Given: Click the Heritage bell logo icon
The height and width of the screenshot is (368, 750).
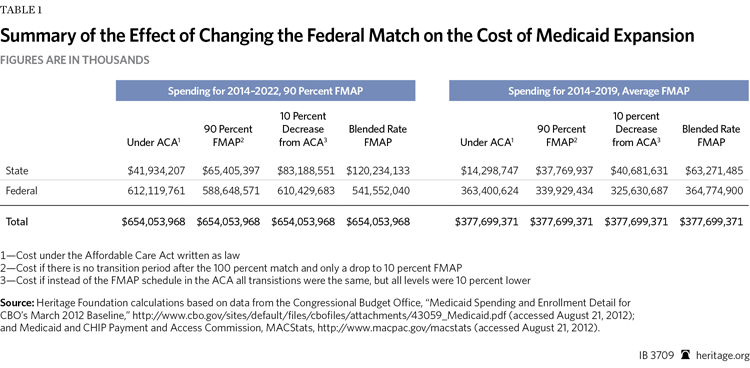Looking at the screenshot, I should 684,356.
